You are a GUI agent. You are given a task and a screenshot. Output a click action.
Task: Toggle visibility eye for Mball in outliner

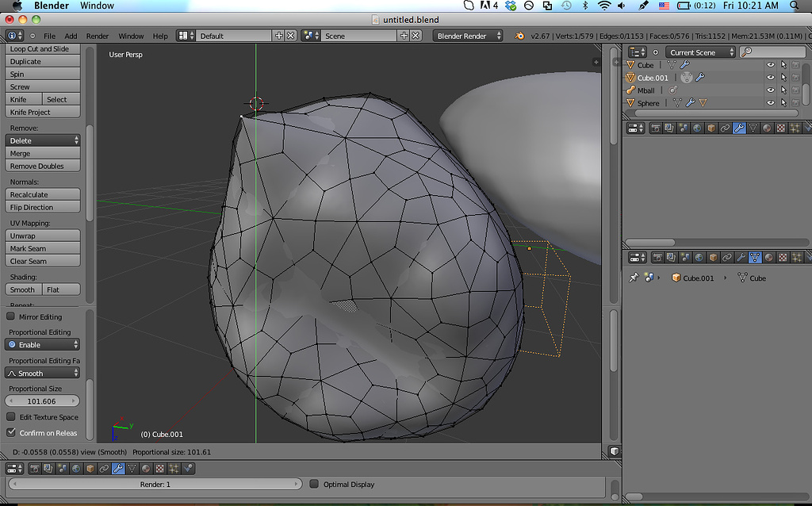[771, 90]
